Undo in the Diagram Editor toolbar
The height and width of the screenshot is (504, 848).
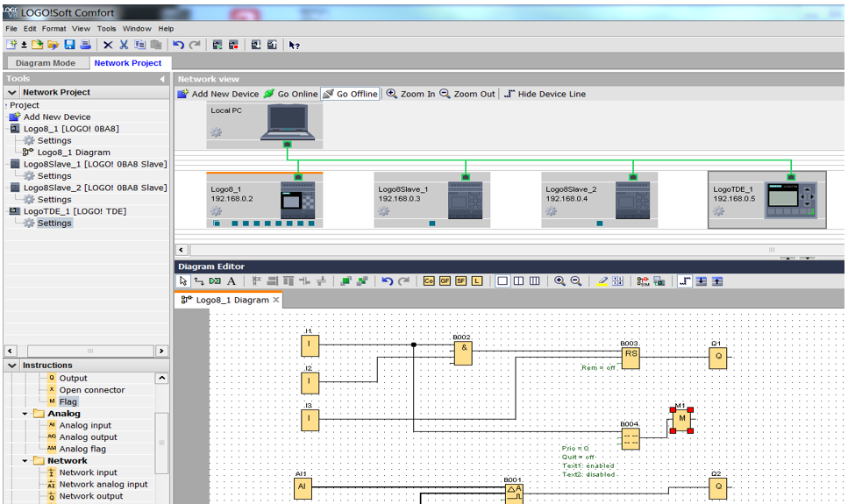(388, 280)
